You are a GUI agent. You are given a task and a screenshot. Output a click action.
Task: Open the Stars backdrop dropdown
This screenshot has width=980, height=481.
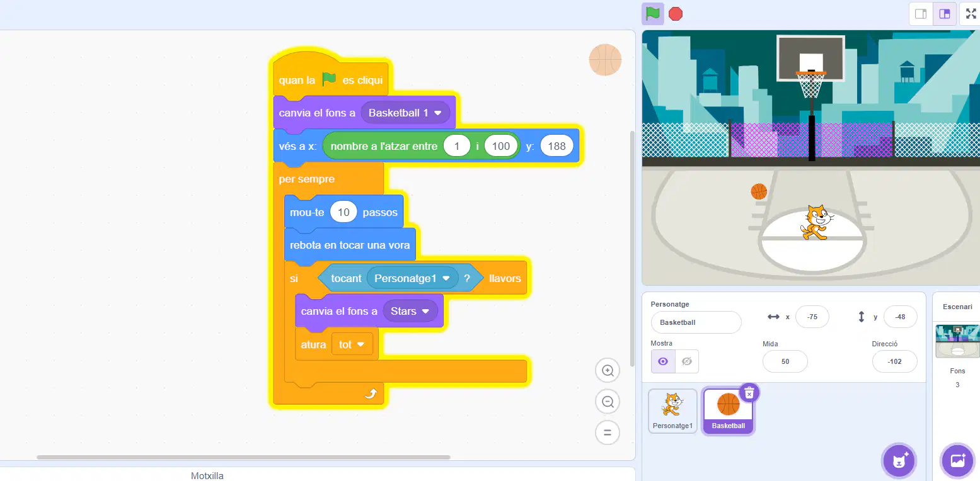point(410,311)
